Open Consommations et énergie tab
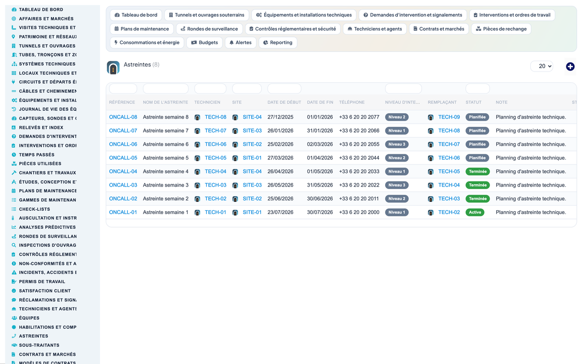The image size is (588, 364). [147, 43]
